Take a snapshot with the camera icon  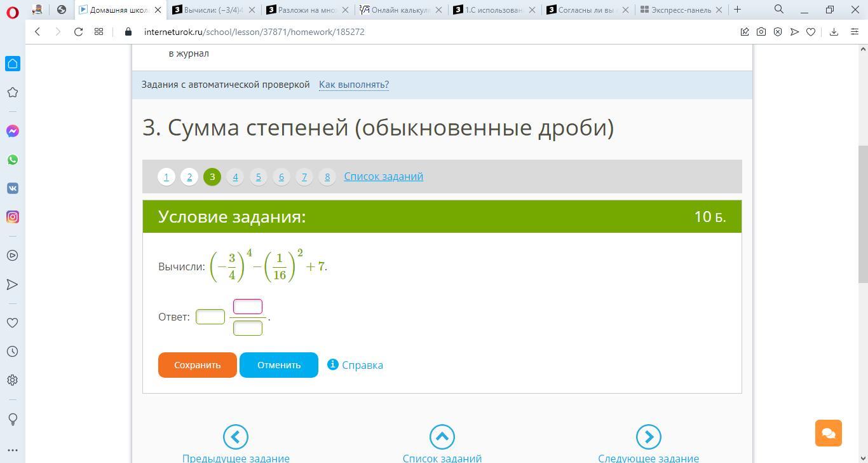click(761, 32)
